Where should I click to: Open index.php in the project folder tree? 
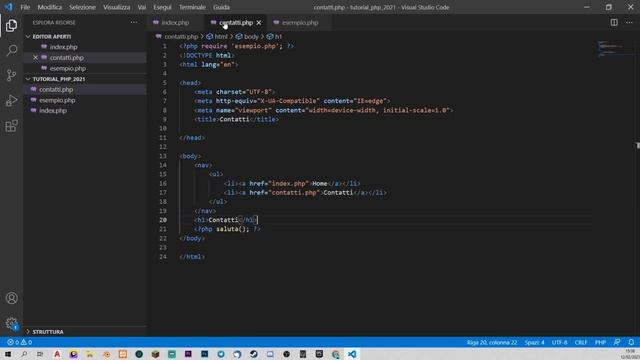[53, 111]
